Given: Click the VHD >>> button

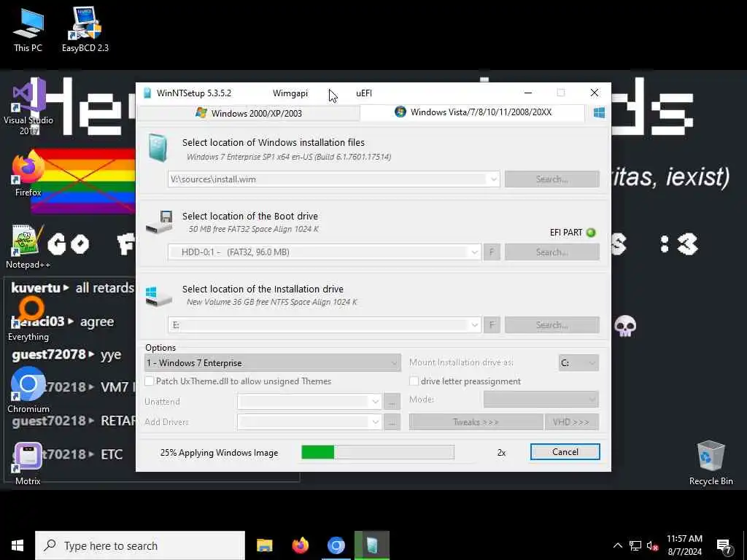Looking at the screenshot, I should pyautogui.click(x=572, y=422).
